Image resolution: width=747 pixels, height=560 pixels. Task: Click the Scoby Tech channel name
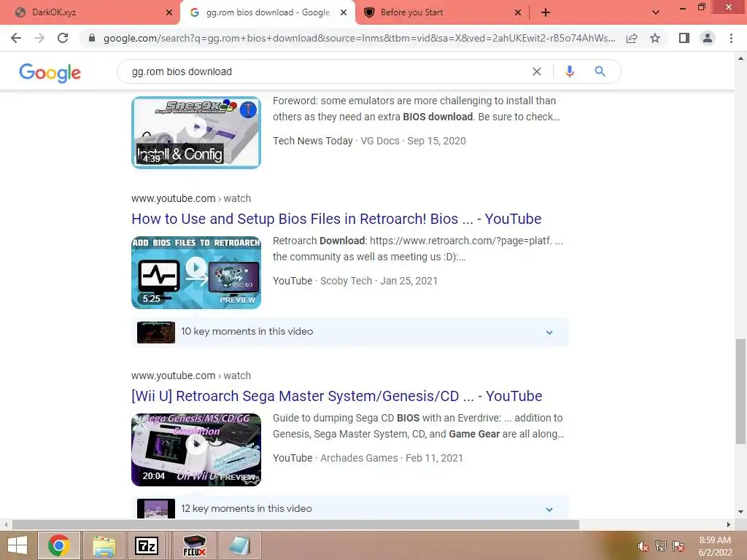[x=346, y=281]
